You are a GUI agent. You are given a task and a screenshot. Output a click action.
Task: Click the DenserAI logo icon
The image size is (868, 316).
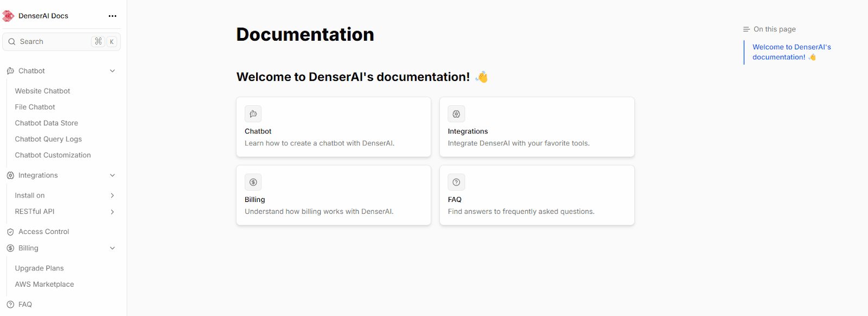(9, 16)
